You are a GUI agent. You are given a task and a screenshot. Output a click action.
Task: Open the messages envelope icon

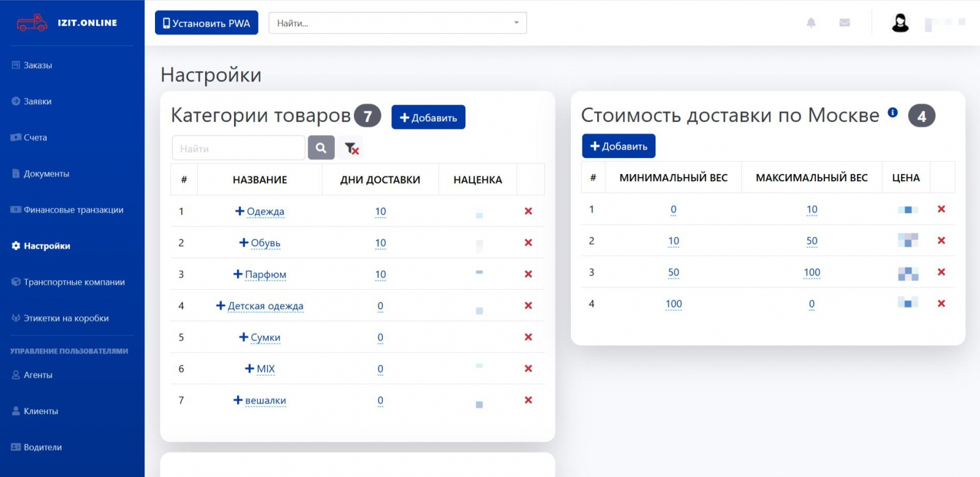[845, 23]
